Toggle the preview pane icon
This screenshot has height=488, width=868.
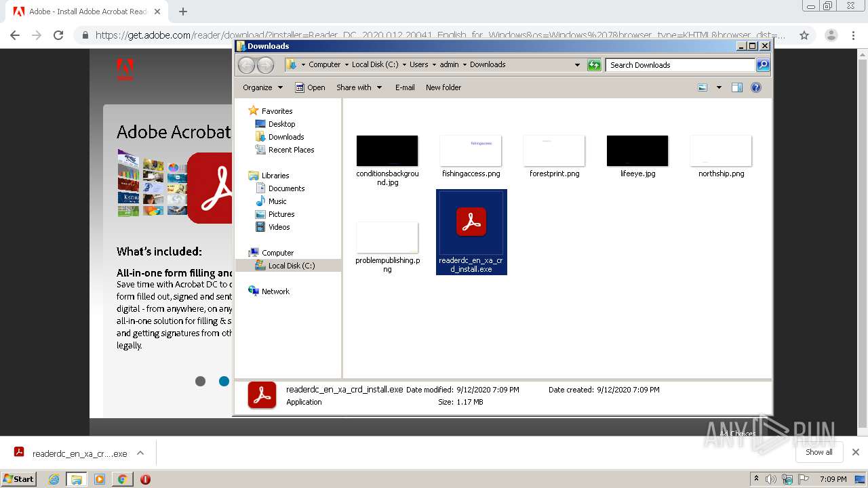737,87
